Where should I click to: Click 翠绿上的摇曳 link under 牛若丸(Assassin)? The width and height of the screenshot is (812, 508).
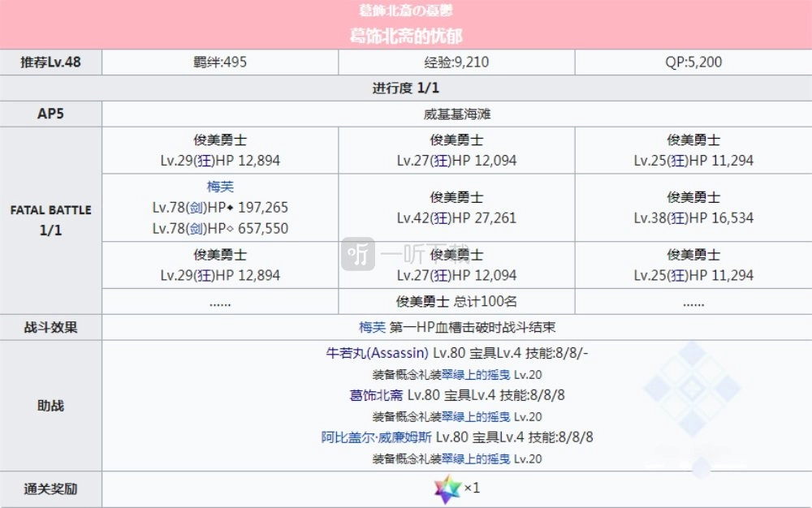pyautogui.click(x=476, y=375)
